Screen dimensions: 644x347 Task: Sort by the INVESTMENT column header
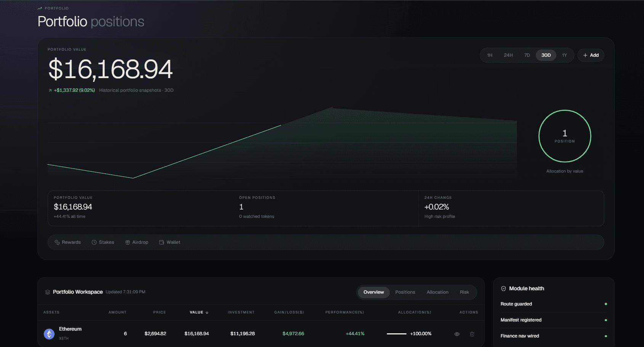click(x=241, y=312)
